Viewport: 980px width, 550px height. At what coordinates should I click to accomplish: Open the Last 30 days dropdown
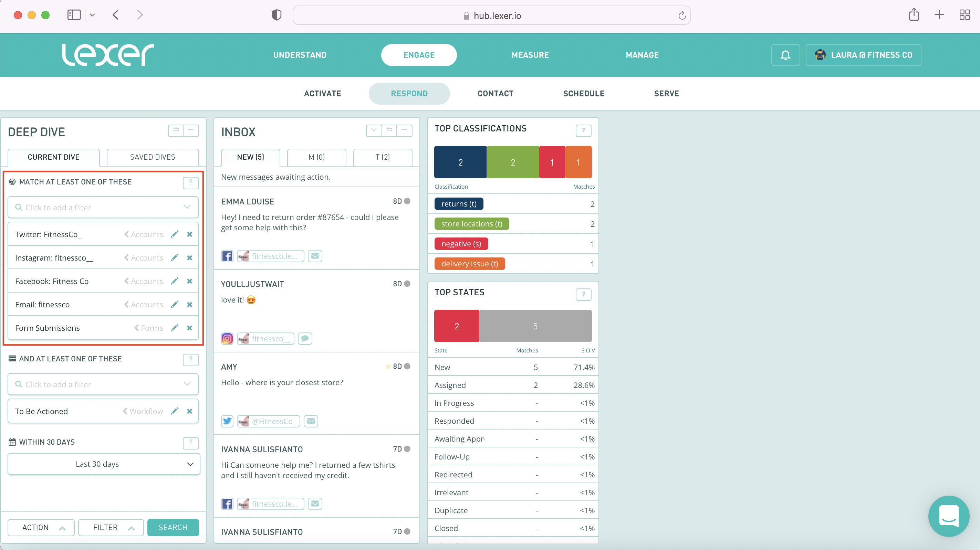pos(104,464)
